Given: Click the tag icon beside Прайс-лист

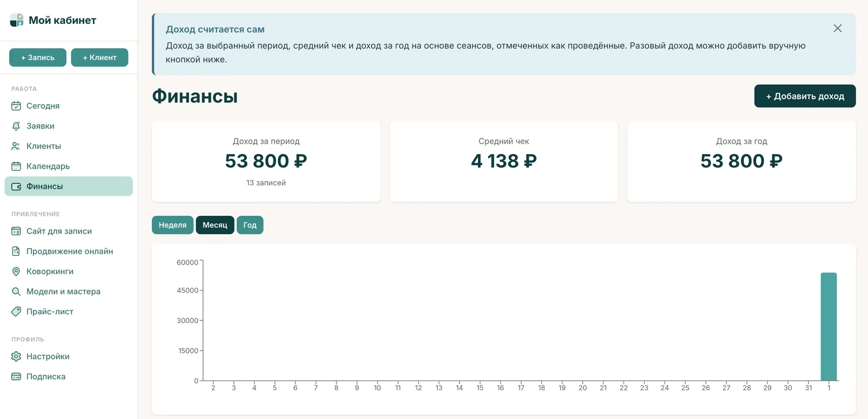Looking at the screenshot, I should (x=16, y=311).
